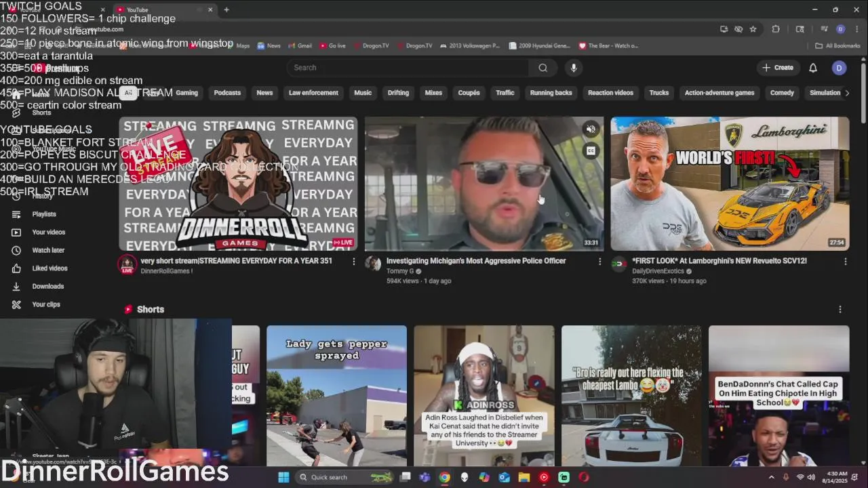Filter by Mixes chip
This screenshot has height=488, width=868.
pyautogui.click(x=433, y=93)
